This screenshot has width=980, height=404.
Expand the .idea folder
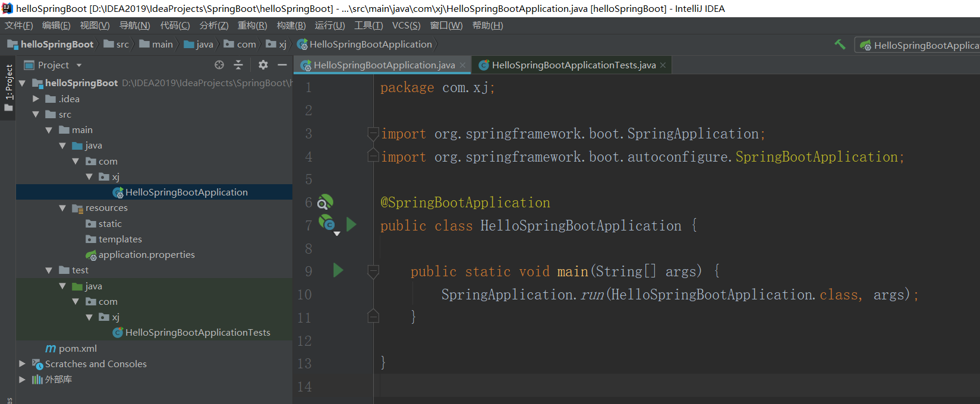(36, 99)
